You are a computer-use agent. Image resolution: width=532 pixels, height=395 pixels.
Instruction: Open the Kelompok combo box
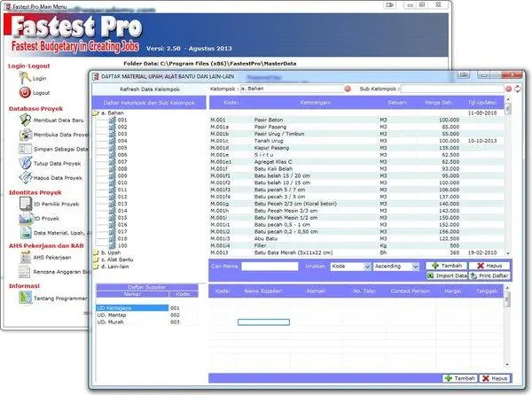[x=292, y=89]
